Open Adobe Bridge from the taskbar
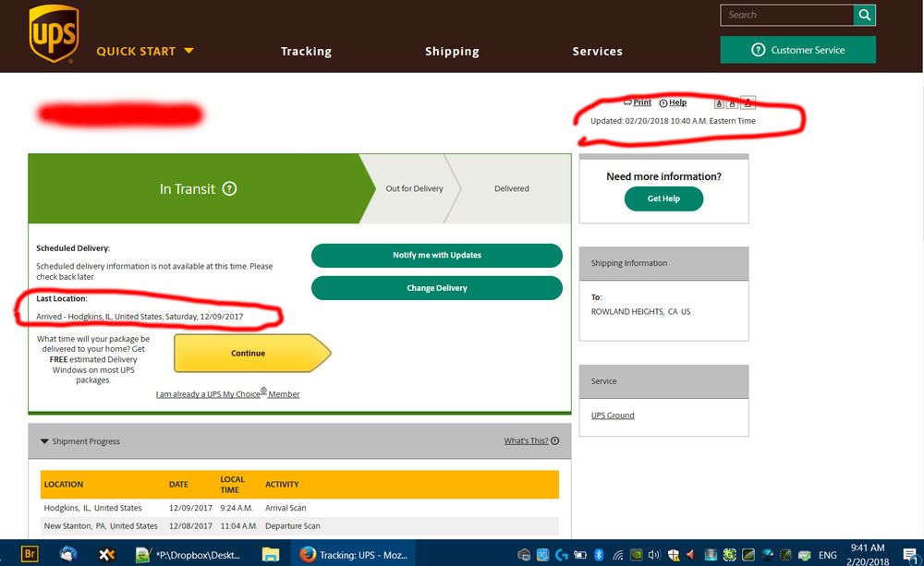The width and height of the screenshot is (924, 566). point(29,554)
